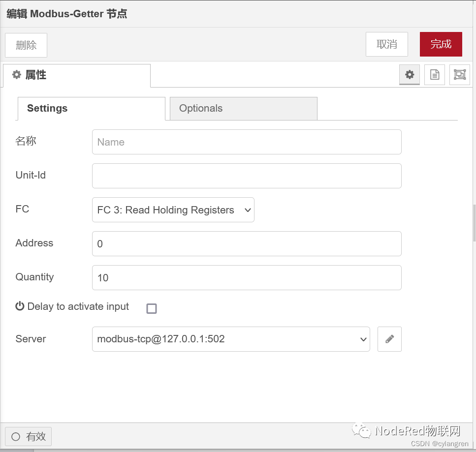This screenshot has height=452, width=476.
Task: Click the power icon beside Delay to activate input
Action: 19,305
